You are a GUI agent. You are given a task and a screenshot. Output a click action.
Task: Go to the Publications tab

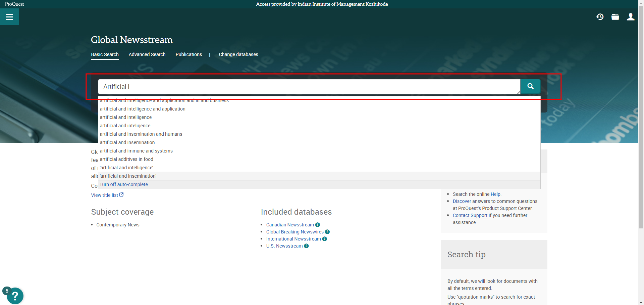point(189,54)
